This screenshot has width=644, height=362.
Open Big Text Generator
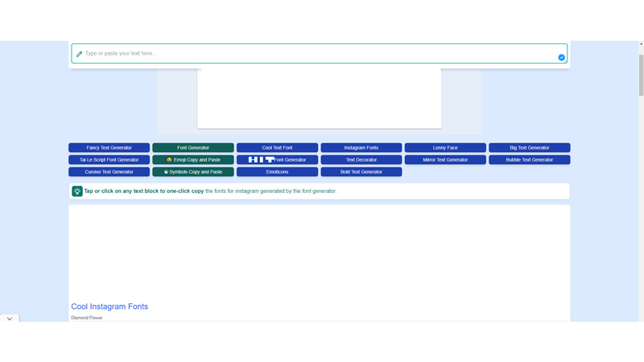[530, 148]
